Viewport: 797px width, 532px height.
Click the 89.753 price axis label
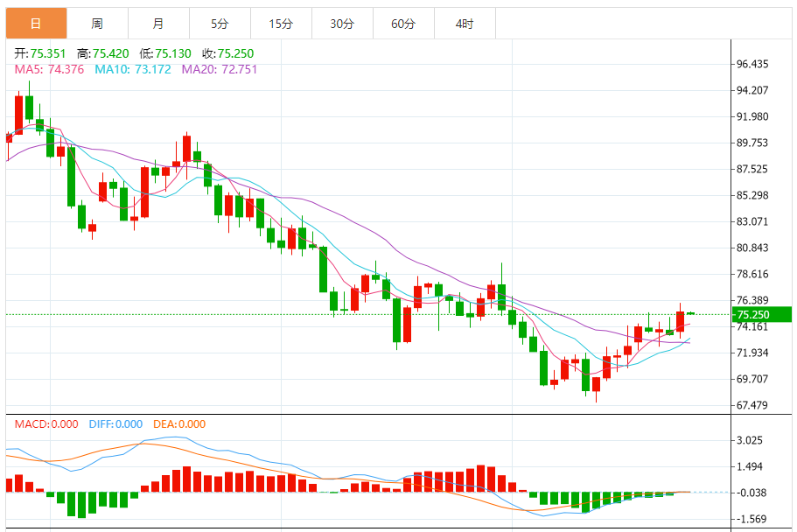click(x=752, y=143)
